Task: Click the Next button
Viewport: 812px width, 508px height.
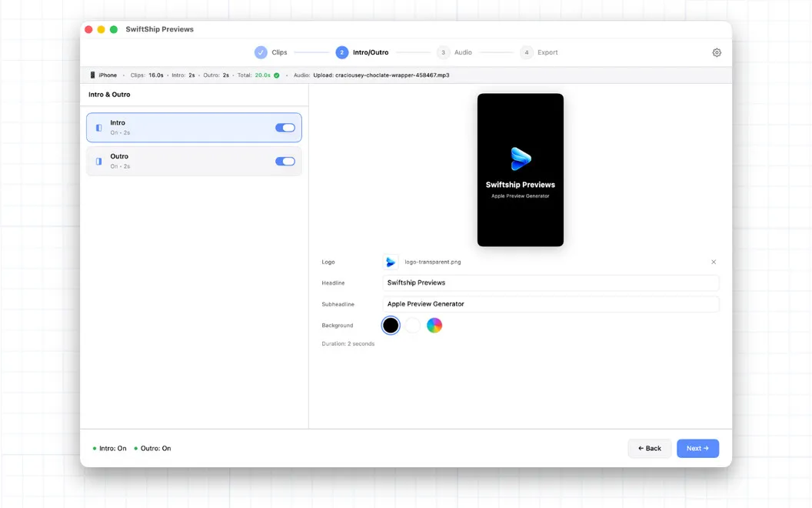Action: point(697,449)
